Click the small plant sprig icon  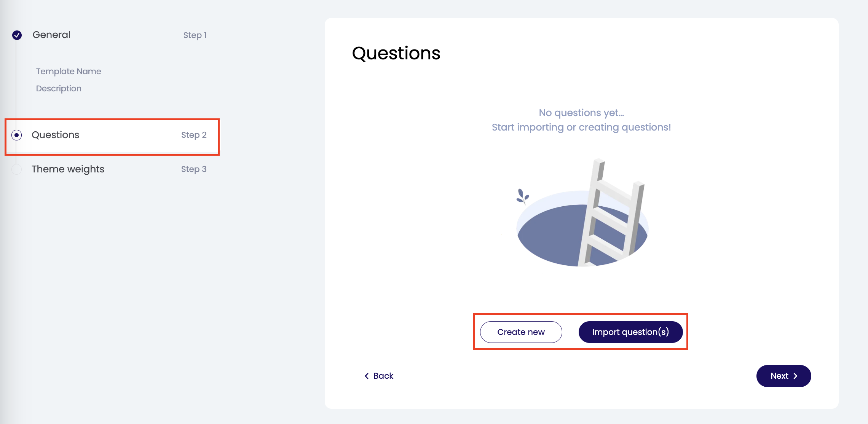coord(522,196)
